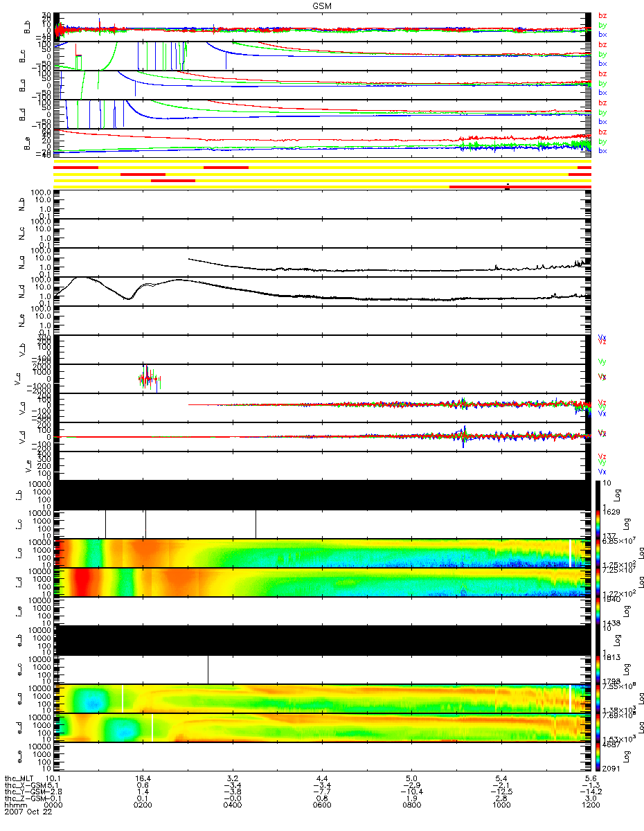This screenshot has width=644, height=831.
Task: Click the 0200 time tick label
Action: click(x=143, y=806)
